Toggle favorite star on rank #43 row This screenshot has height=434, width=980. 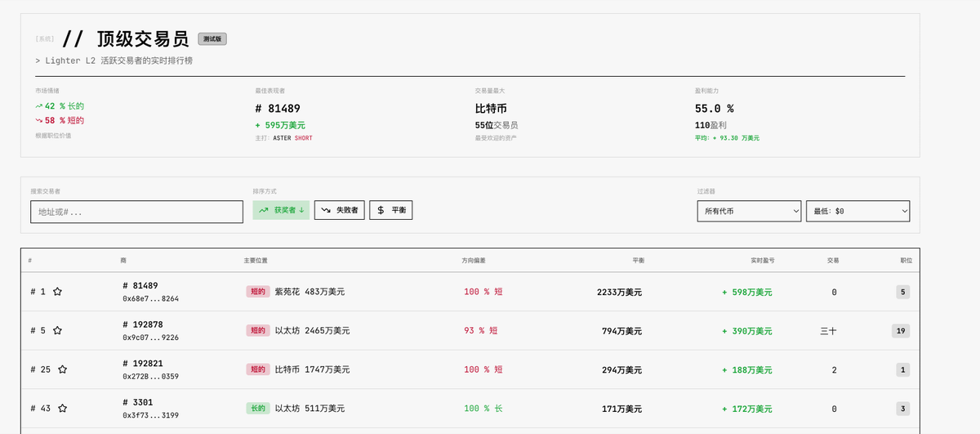point(62,409)
